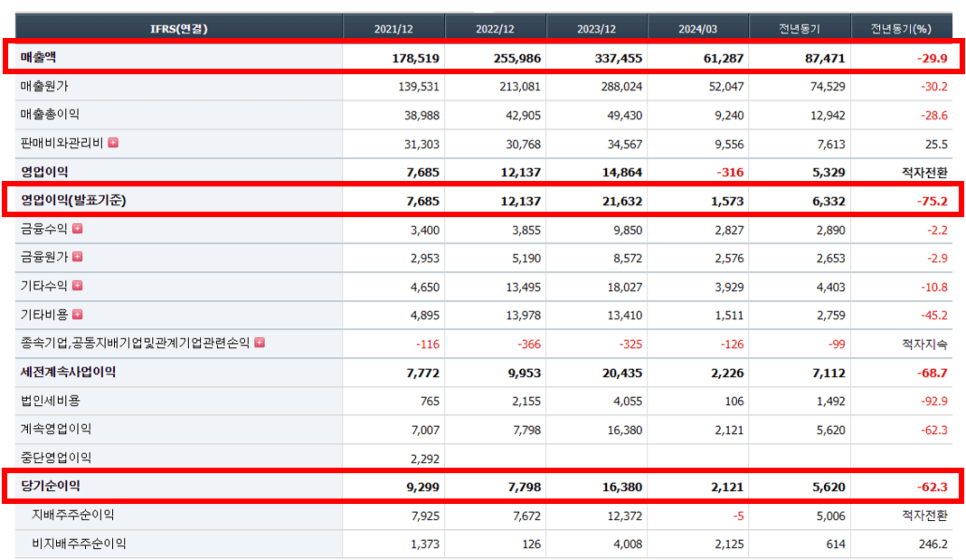Screen dimensions: 966x560
Task: Select the 기타비용 row label
Action: 44,315
